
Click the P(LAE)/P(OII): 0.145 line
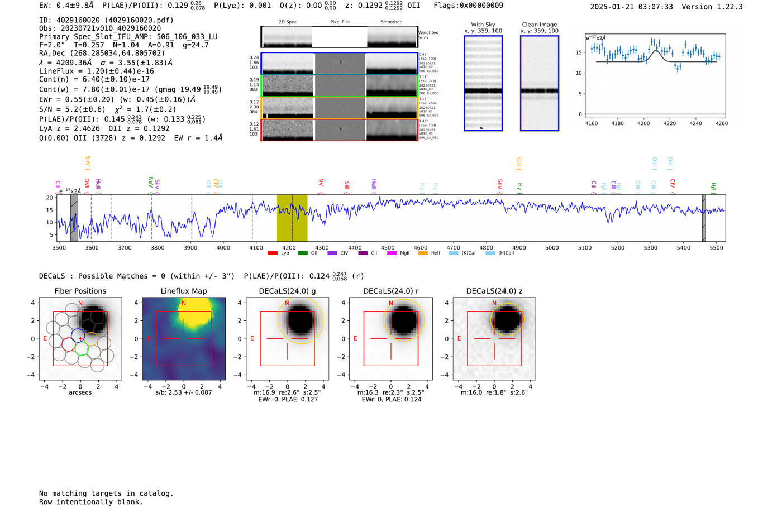122,119
